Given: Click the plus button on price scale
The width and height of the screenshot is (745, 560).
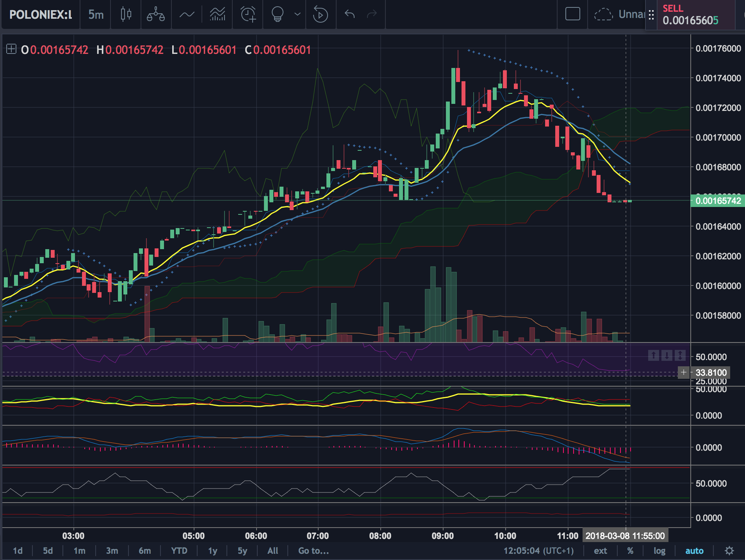Looking at the screenshot, I should pos(684,373).
